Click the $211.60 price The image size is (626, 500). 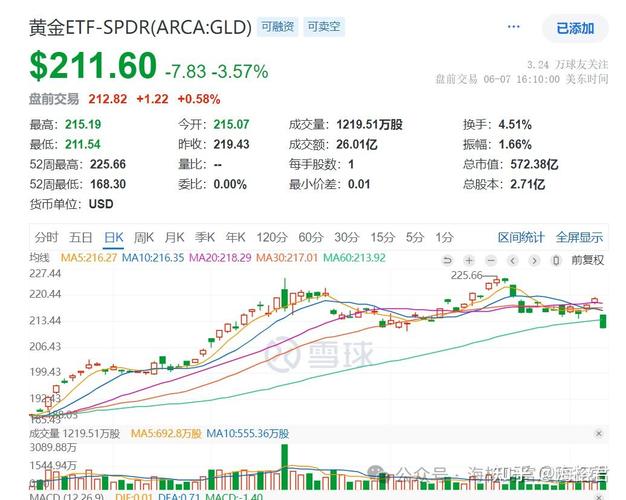pyautogui.click(x=93, y=65)
